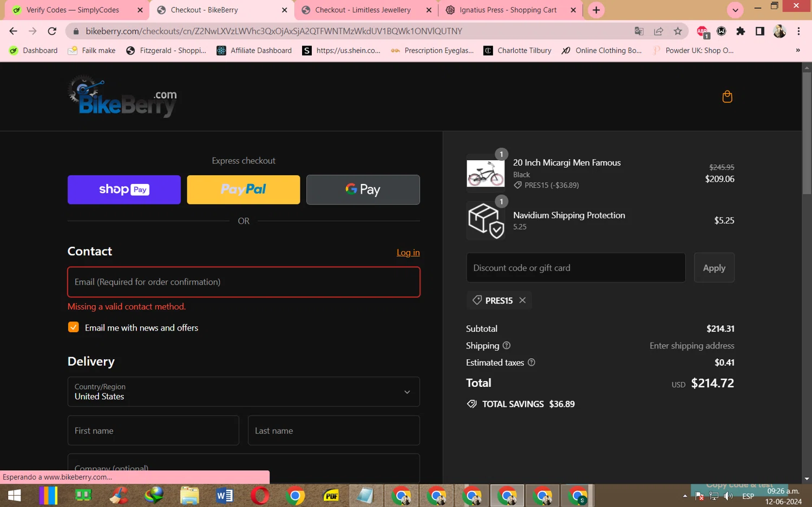Close the Ignatius Press tab
Image resolution: width=812 pixels, height=507 pixels.
pos(573,10)
